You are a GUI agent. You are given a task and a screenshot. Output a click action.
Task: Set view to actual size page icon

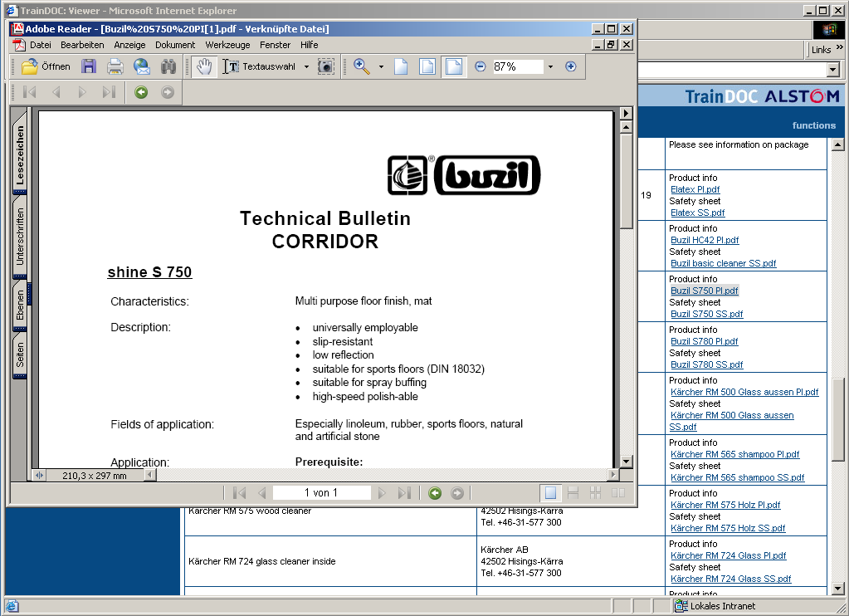pos(401,66)
